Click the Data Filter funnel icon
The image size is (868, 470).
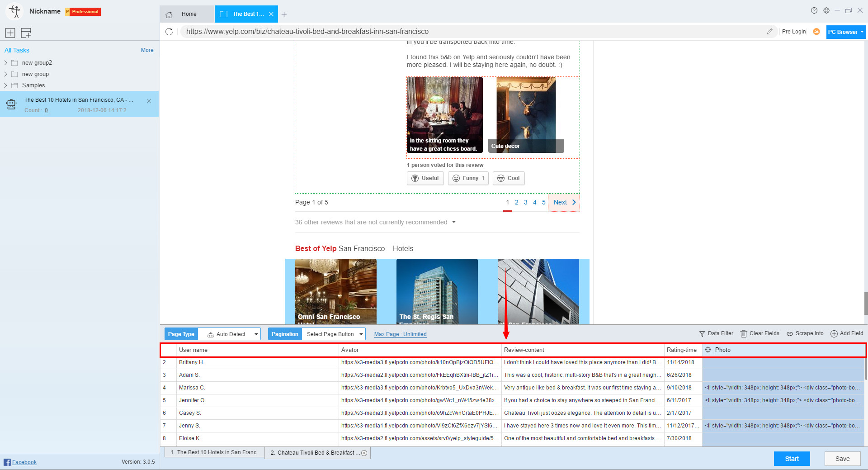[702, 334]
